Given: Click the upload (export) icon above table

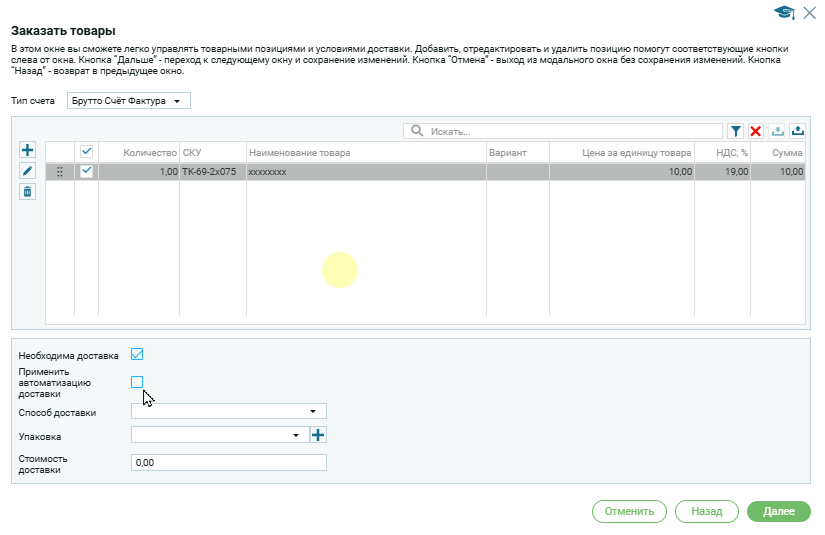Looking at the screenshot, I should [x=798, y=131].
